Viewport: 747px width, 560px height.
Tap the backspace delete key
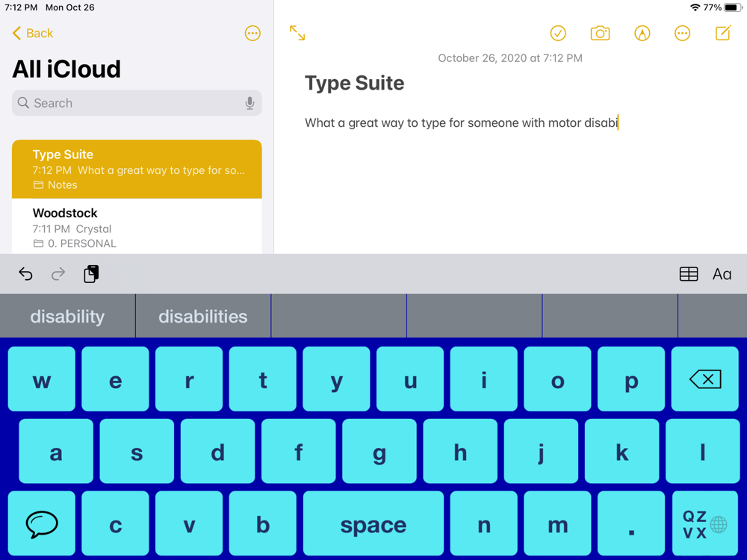[x=705, y=379]
